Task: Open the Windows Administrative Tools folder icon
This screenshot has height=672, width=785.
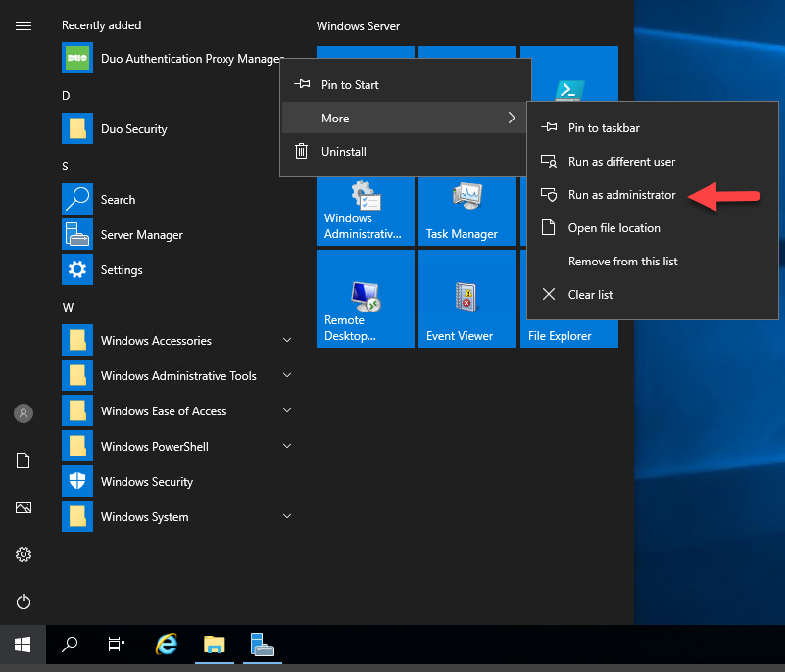Action: point(77,375)
